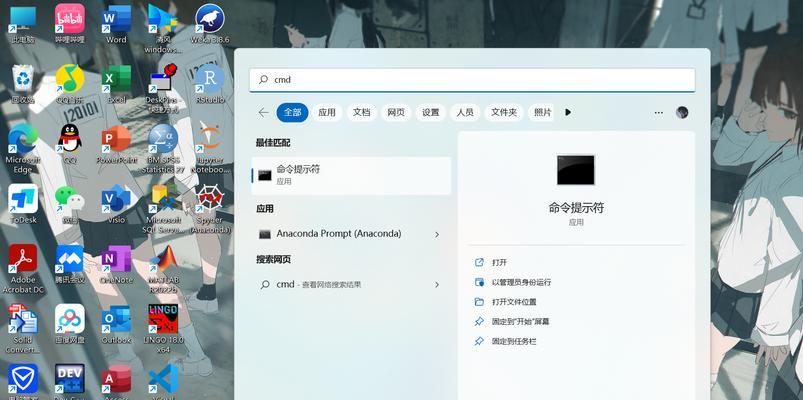Select the Jupyter Notebook desktop icon

209,149
